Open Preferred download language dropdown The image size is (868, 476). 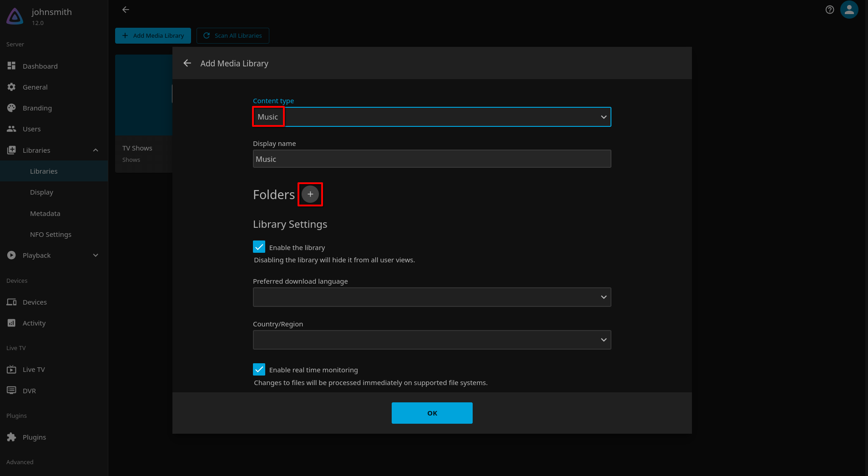pyautogui.click(x=432, y=297)
